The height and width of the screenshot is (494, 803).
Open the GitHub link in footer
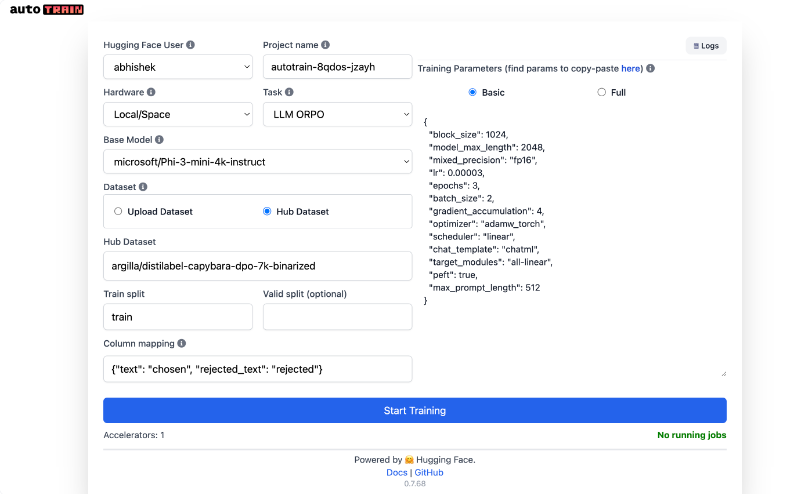(429, 472)
